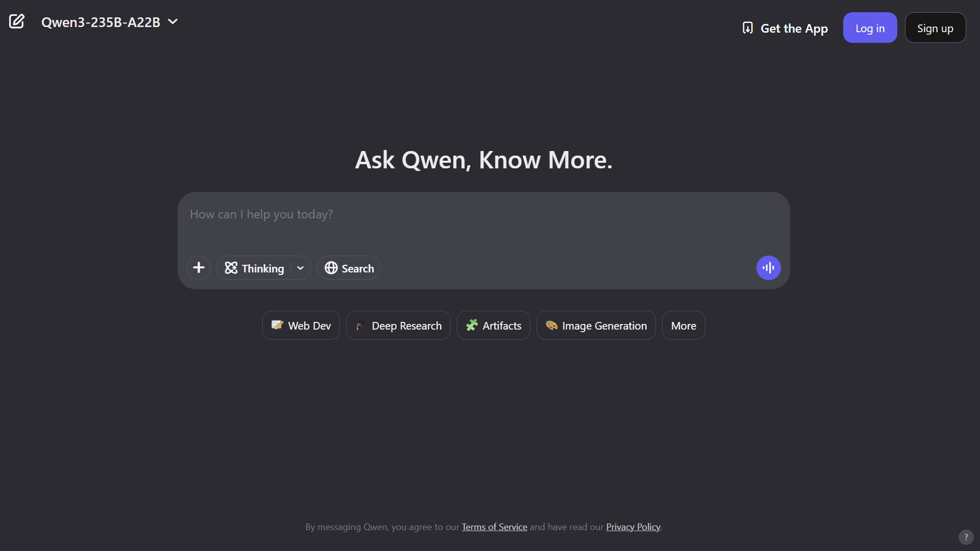Select the Web Dev feature
This screenshot has height=551, width=980.
pos(300,325)
